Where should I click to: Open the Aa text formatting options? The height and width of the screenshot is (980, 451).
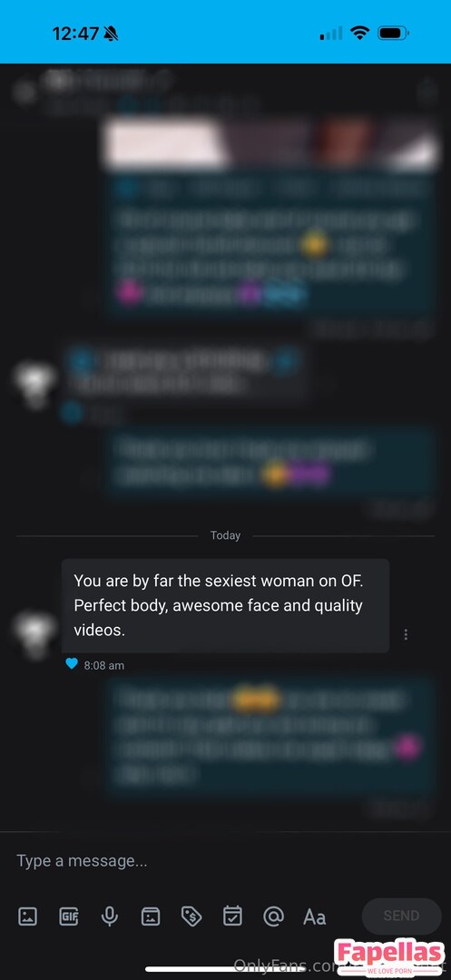click(314, 916)
